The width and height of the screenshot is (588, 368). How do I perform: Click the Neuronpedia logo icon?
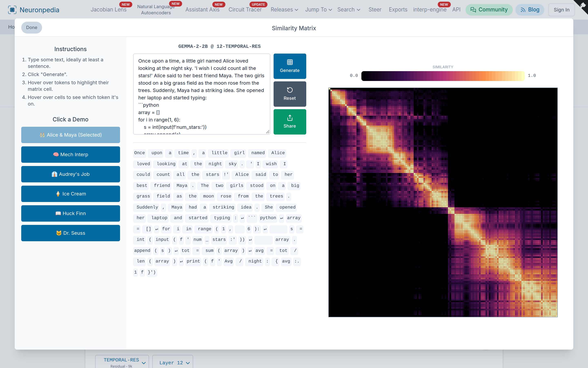tap(12, 10)
